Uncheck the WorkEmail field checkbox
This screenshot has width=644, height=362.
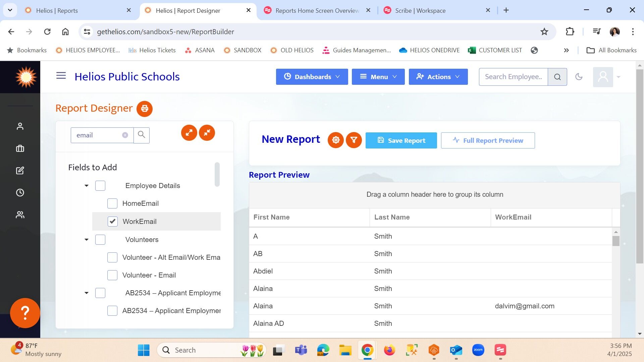tap(112, 222)
